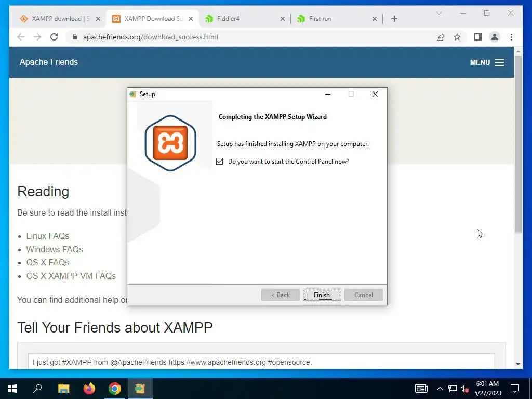Open the OS X XAMPP-VM FAQs link

tap(71, 276)
